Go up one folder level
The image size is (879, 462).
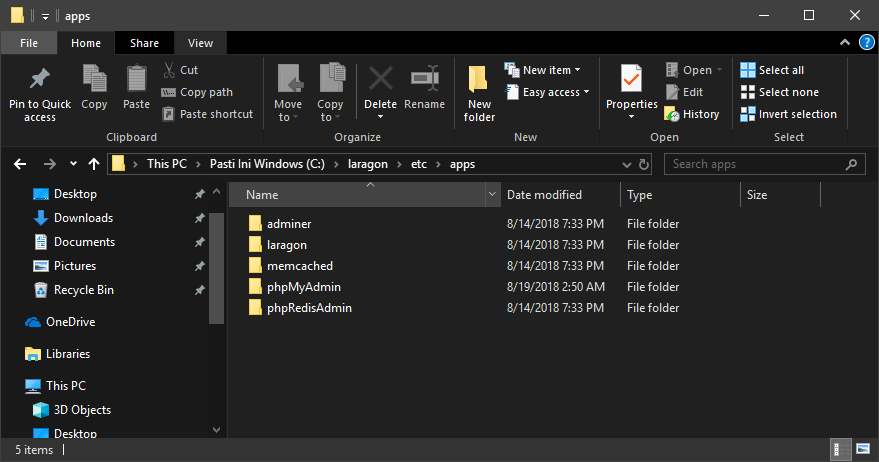(x=94, y=164)
